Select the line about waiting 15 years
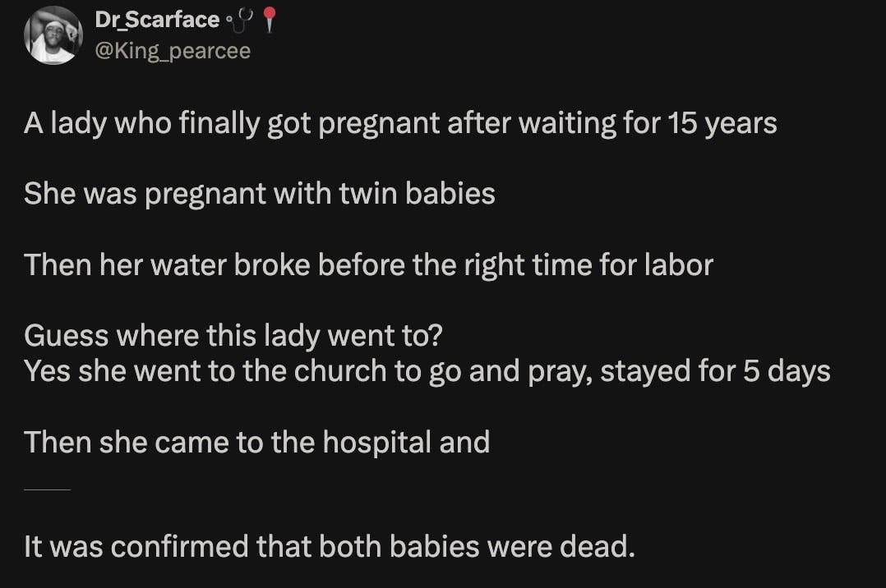 400,123
